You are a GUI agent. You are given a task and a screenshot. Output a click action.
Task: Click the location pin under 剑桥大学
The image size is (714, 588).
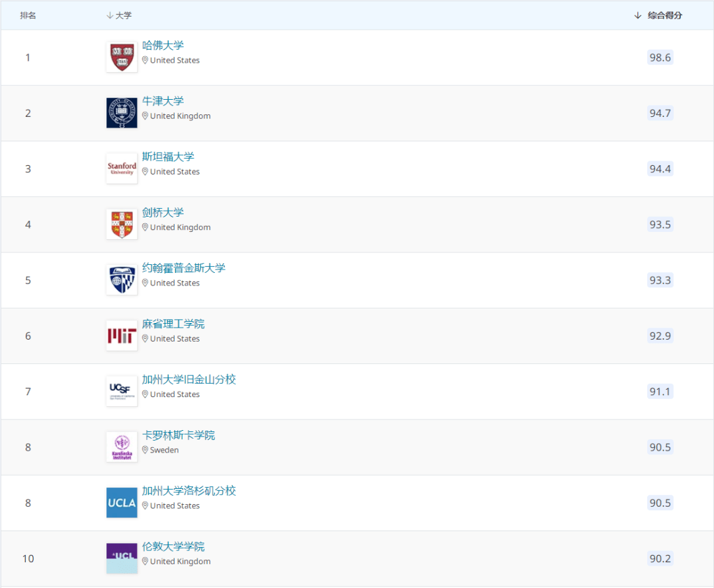(145, 227)
